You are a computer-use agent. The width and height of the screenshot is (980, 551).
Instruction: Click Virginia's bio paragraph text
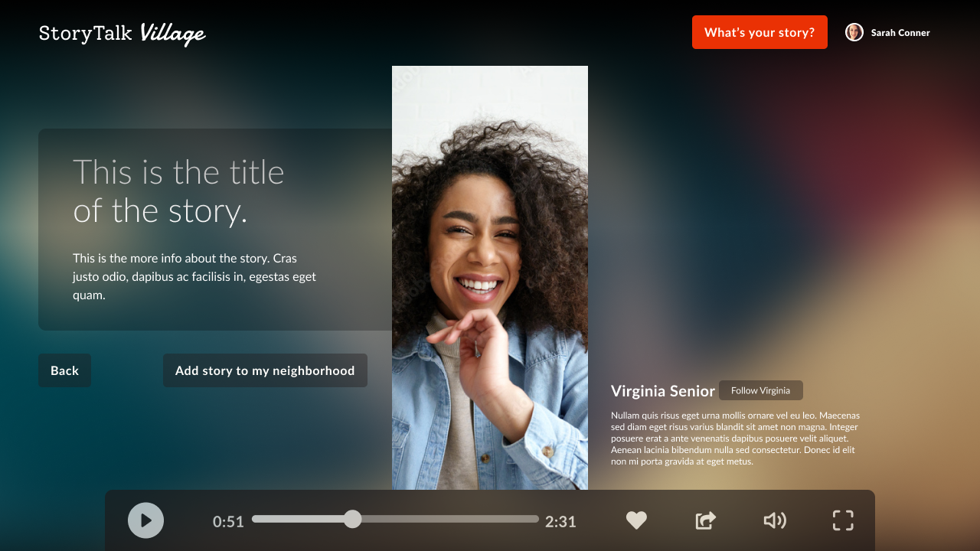pyautogui.click(x=735, y=439)
